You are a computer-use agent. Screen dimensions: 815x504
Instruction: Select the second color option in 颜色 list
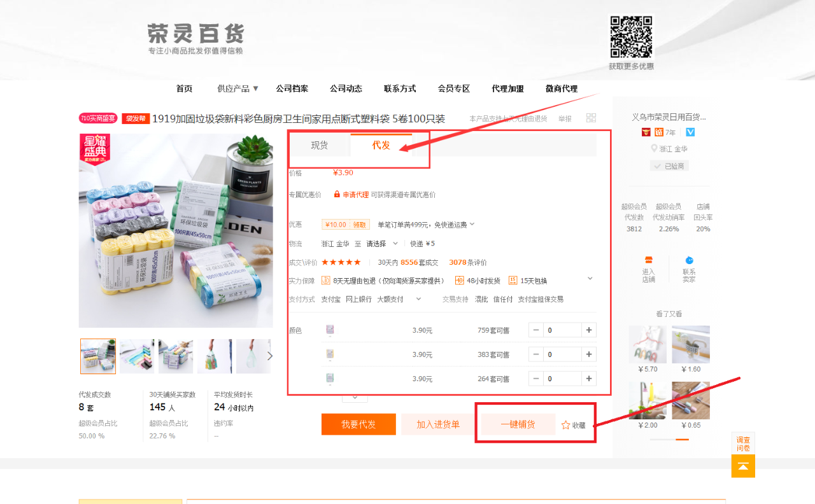coord(330,354)
